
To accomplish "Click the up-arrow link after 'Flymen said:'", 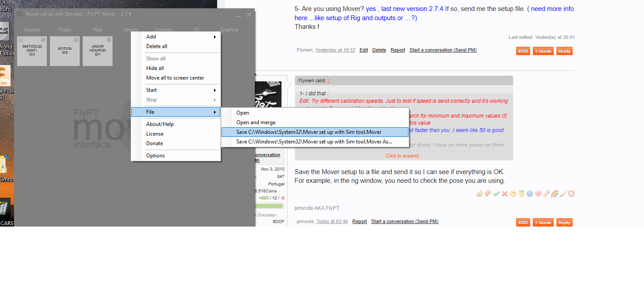I will (328, 81).
